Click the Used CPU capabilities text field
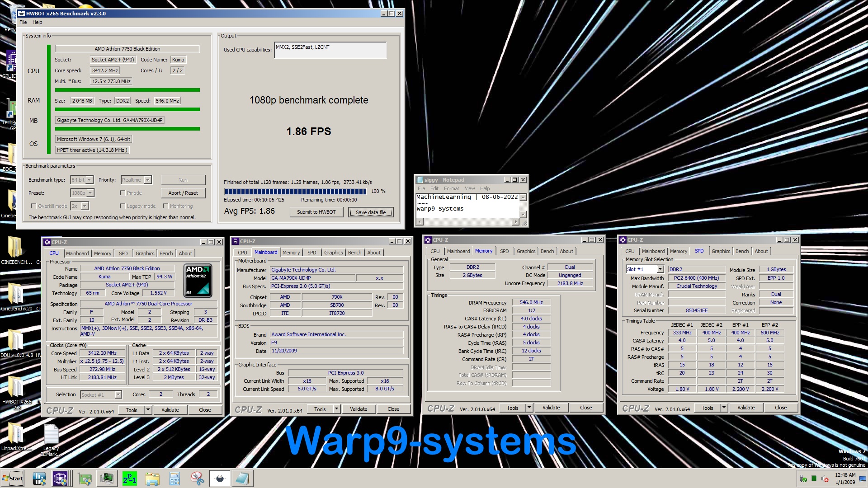The width and height of the screenshot is (868, 488). (330, 50)
